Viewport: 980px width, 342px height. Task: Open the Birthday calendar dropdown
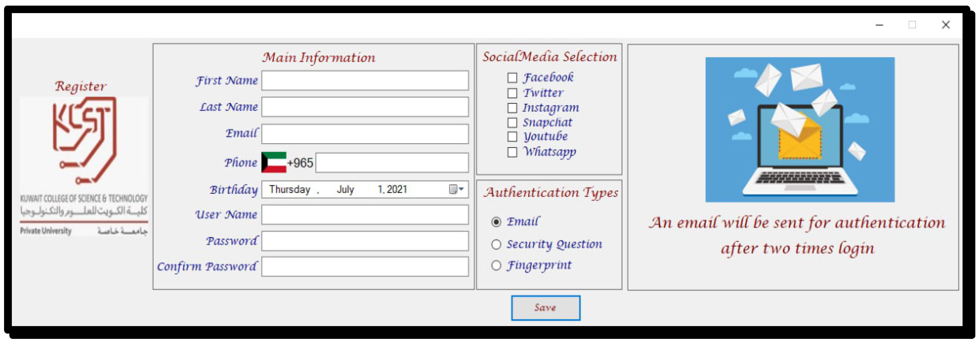[x=456, y=189]
